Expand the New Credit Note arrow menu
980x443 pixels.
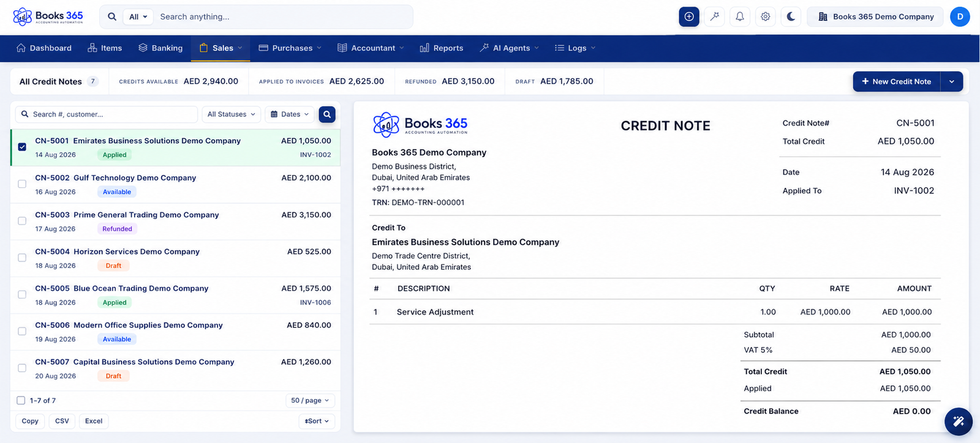pyautogui.click(x=952, y=81)
